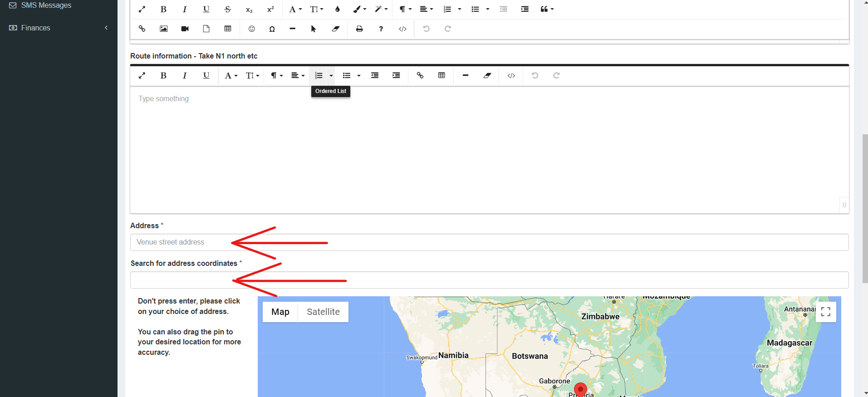This screenshot has height=397, width=868.
Task: Click the Route information text area
Action: pos(489,150)
